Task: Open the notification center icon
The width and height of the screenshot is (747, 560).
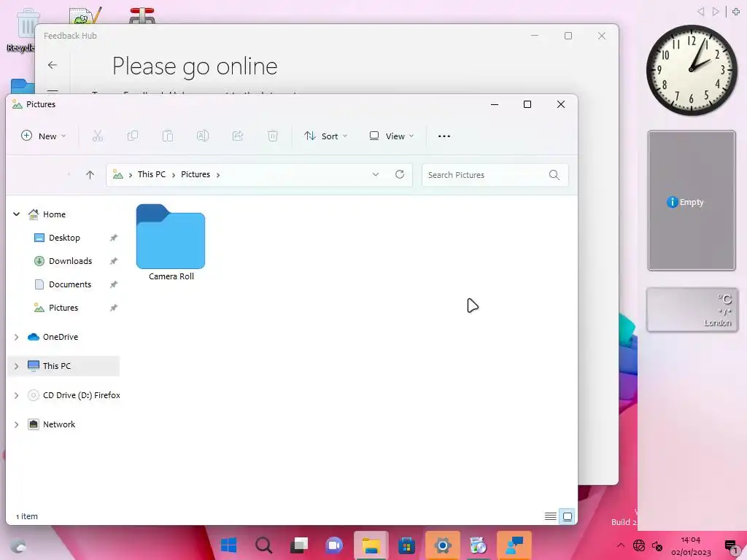Action: click(731, 546)
